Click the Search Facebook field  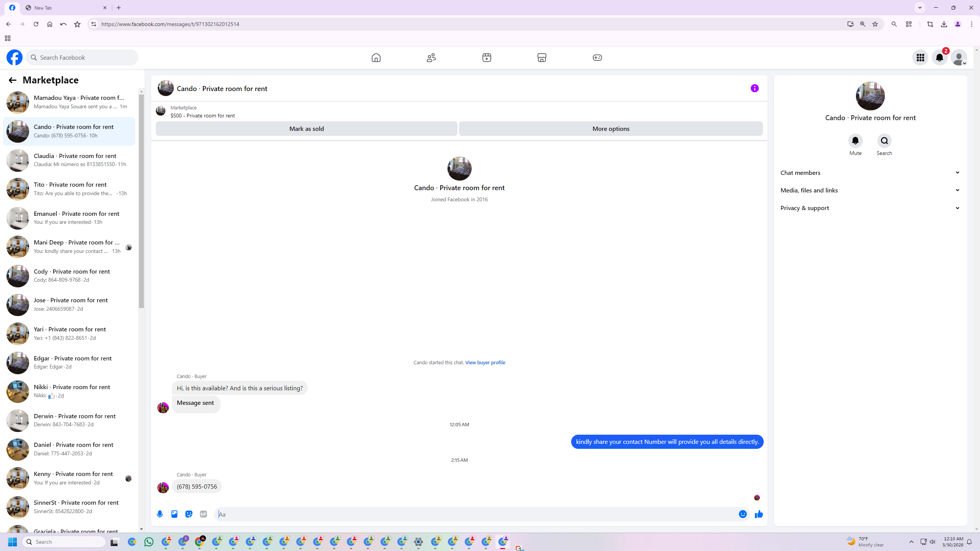point(82,57)
